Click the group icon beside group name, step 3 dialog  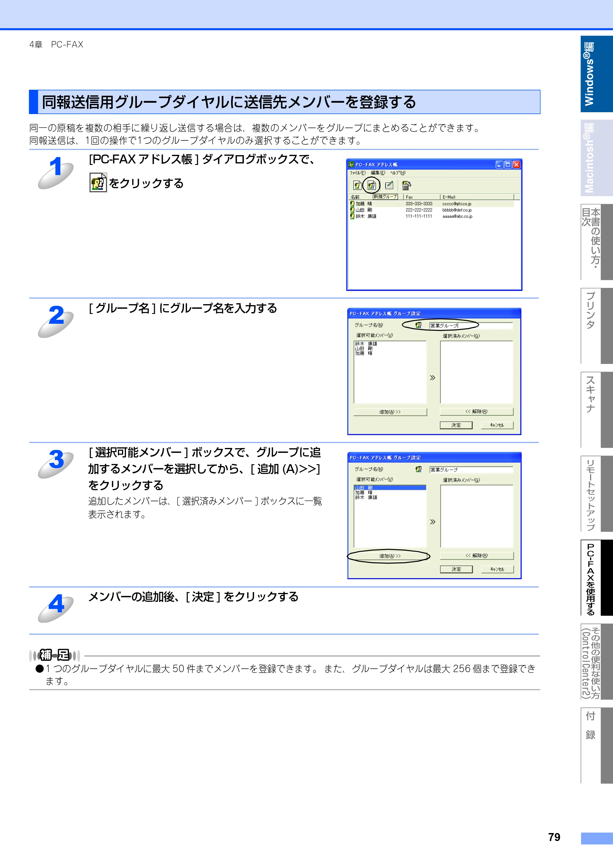[x=418, y=469]
